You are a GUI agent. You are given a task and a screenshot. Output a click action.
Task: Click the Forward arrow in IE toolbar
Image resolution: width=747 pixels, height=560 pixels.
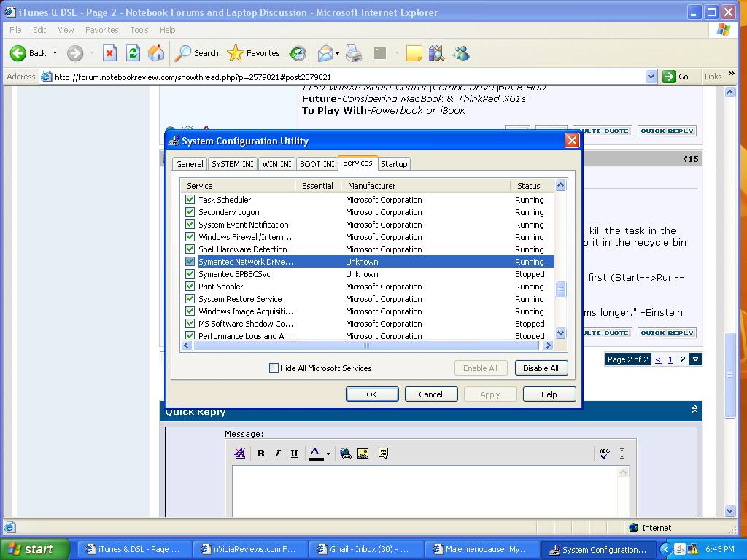click(75, 53)
